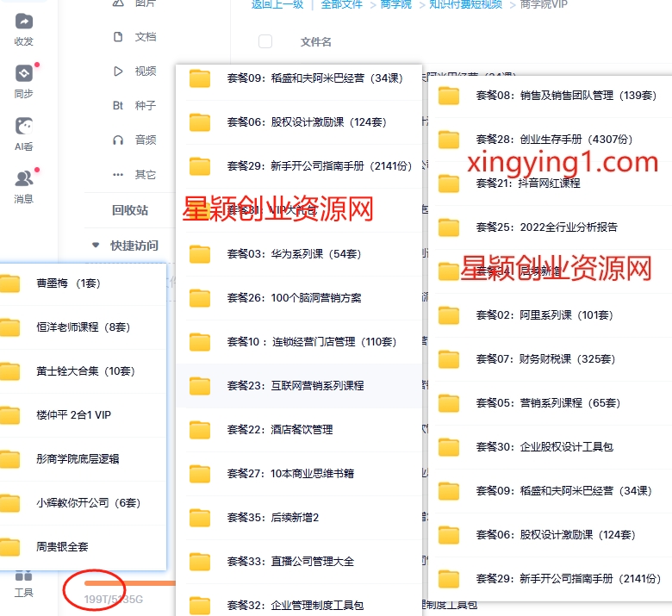Open right-panel 套餐06：股权设计激励课 name
Screen dimensions: 672x616
pyautogui.click(x=556, y=535)
